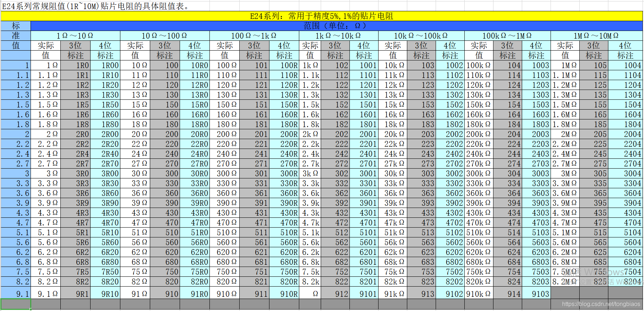Select the cell containing "7501"
The image size is (644, 311).
click(364, 272)
